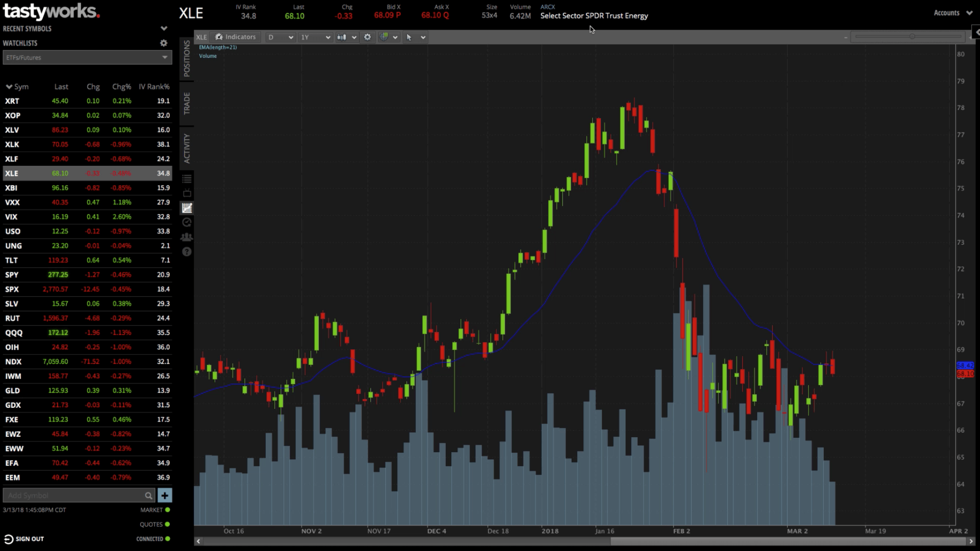
Task: Click the search magnifier in Add Symbol
Action: point(148,495)
